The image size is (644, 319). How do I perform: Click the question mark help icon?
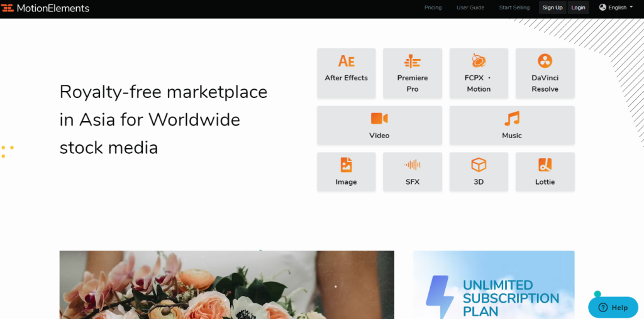[602, 308]
